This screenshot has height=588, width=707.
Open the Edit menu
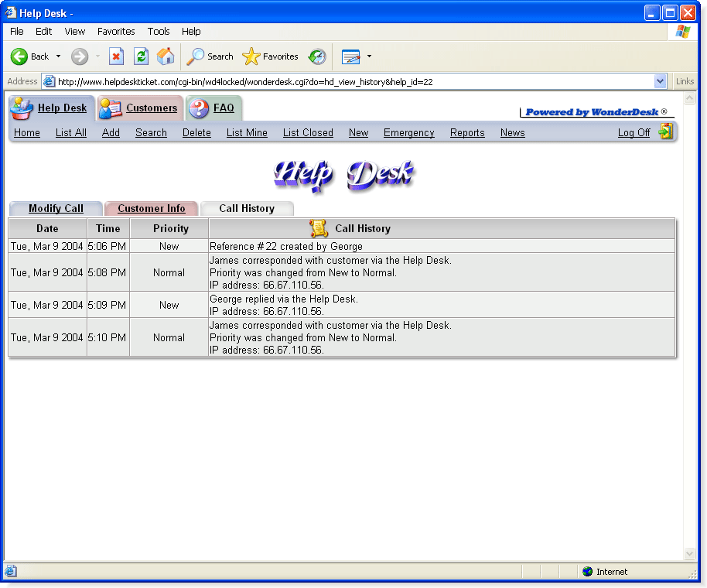(x=44, y=32)
